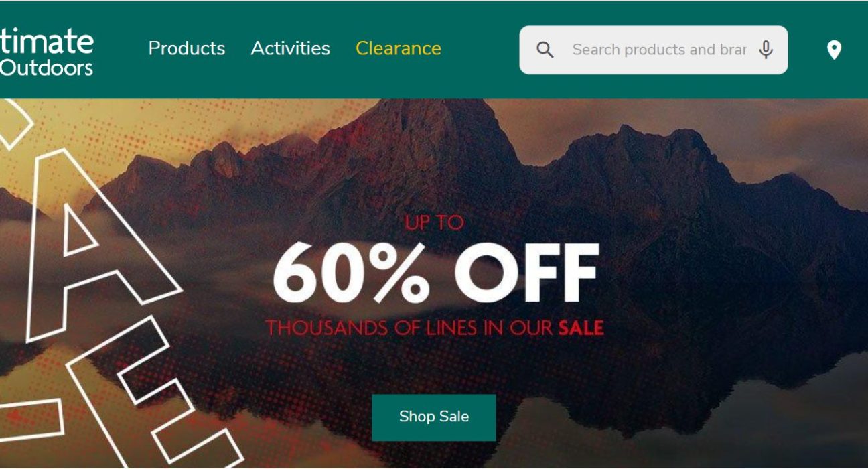Click the word Outdoors in the logo
Screen dimensions: 868x469
point(46,67)
